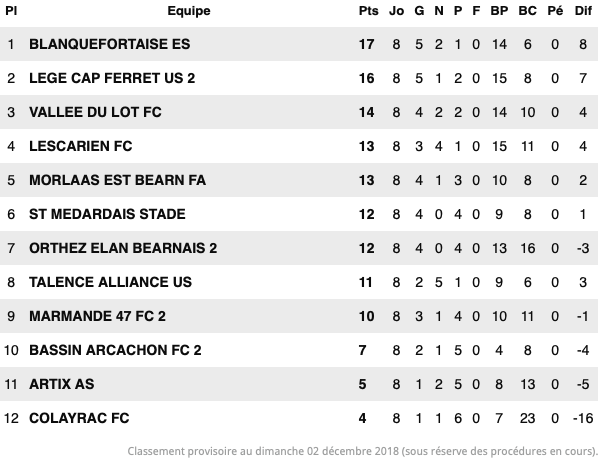Select the Dif column header
Viewport: 598px width, 465px height.
point(583,11)
